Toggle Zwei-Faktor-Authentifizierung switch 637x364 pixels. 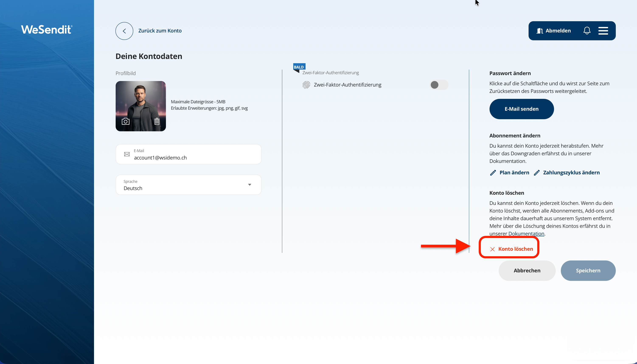(439, 85)
